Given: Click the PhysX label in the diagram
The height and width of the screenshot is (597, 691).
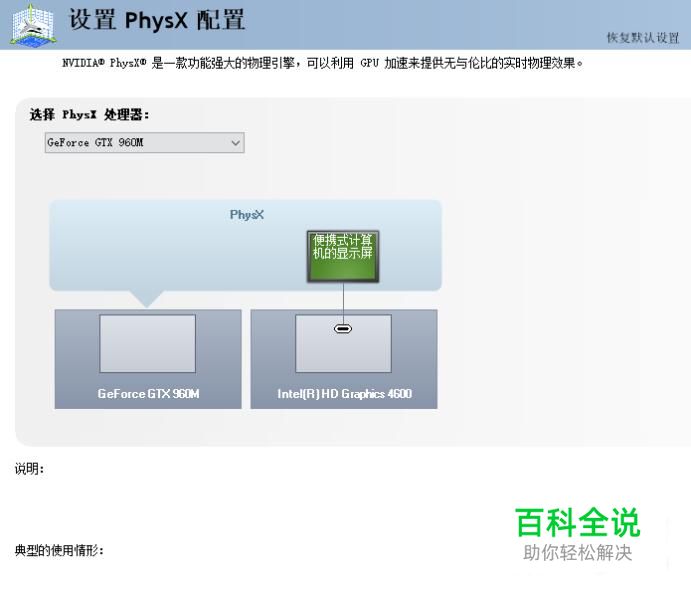Looking at the screenshot, I should coord(247,215).
